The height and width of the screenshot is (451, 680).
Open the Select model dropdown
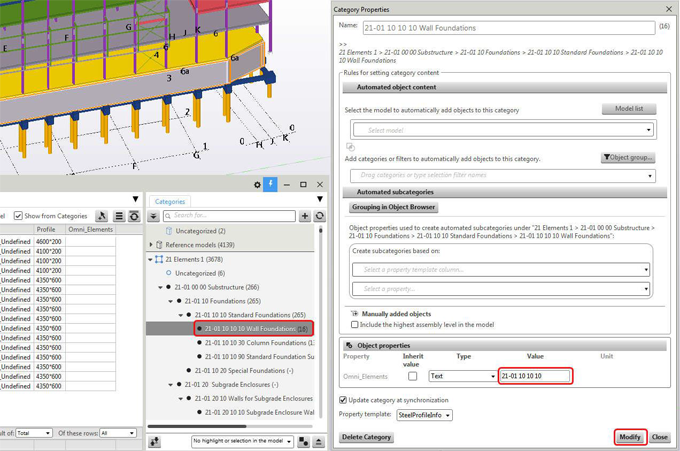tap(502, 130)
